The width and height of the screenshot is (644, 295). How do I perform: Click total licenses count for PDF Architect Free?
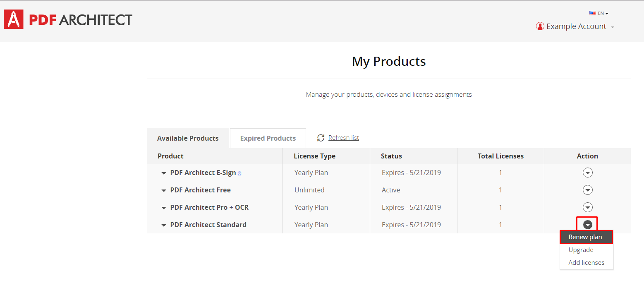[500, 190]
